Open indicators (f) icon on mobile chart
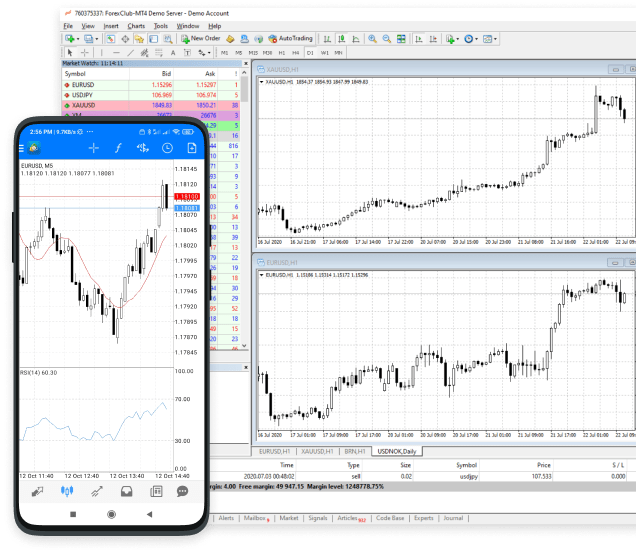Screen dimensions: 636x552 point(118,148)
